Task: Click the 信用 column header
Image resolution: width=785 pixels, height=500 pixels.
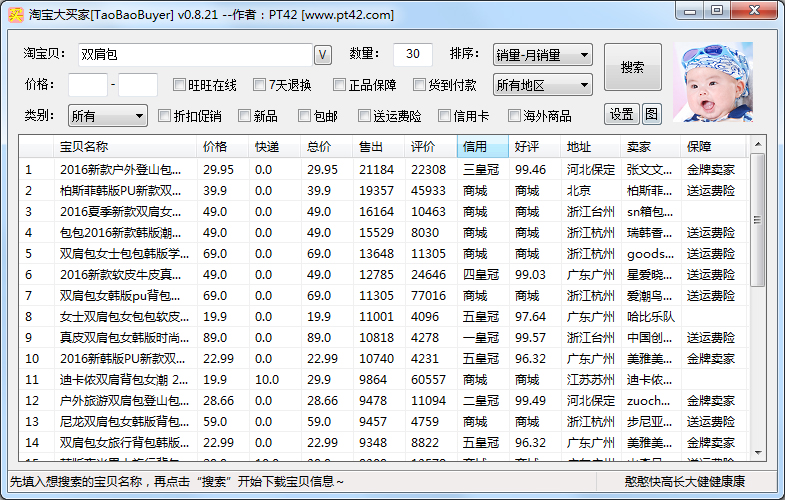Action: pyautogui.click(x=483, y=147)
